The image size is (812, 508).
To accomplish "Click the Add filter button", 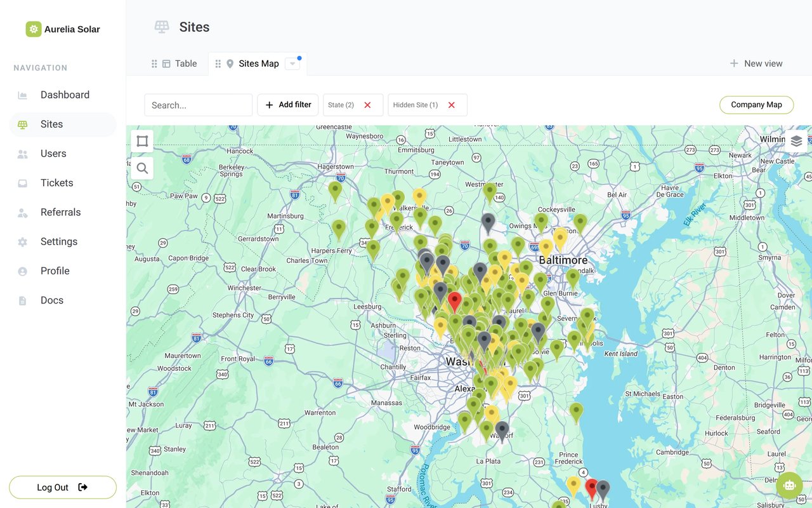I will [x=288, y=105].
